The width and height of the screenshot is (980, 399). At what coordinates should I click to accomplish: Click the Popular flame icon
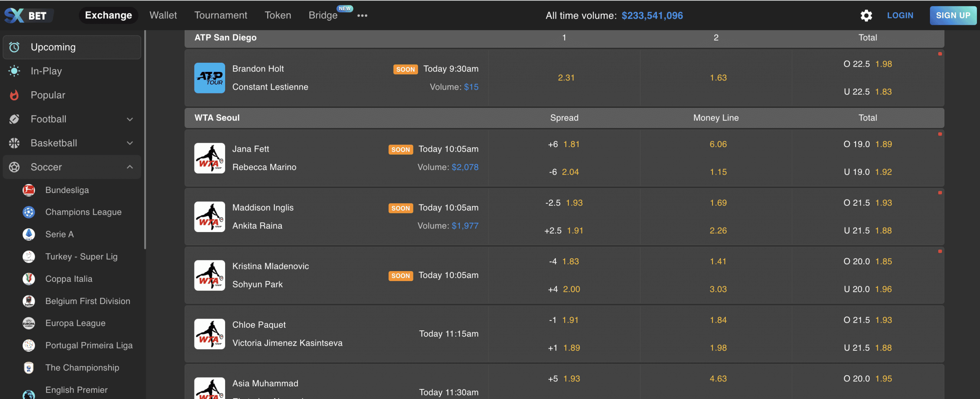point(14,95)
